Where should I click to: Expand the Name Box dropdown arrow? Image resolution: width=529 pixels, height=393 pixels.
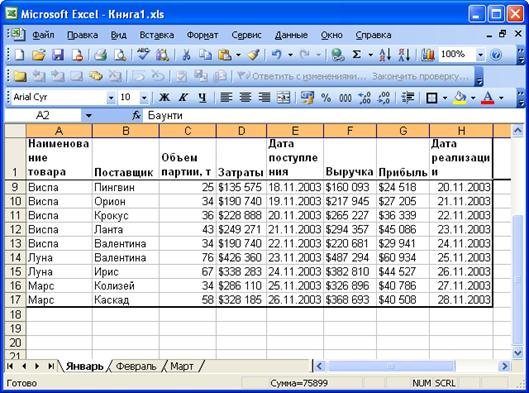(x=88, y=116)
